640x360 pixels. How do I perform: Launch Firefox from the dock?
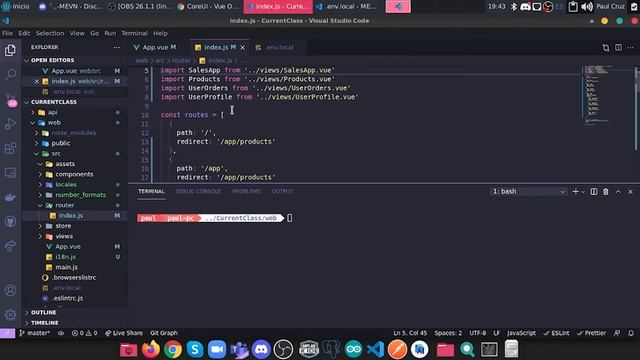151,349
